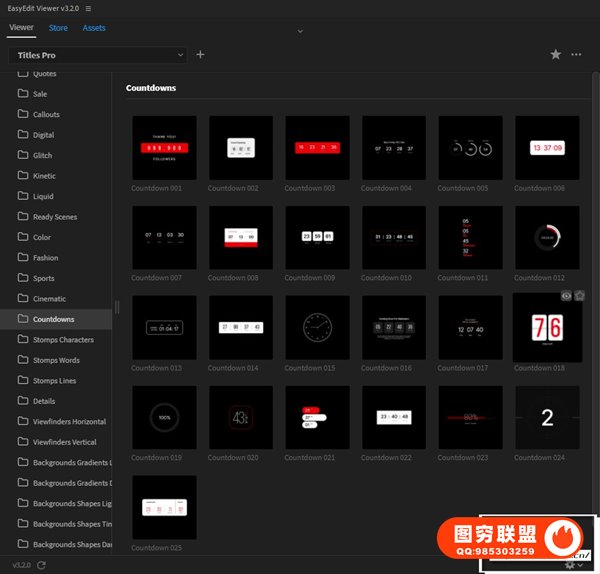600x574 pixels.
Task: Open the favorites star filter
Action: [x=556, y=55]
